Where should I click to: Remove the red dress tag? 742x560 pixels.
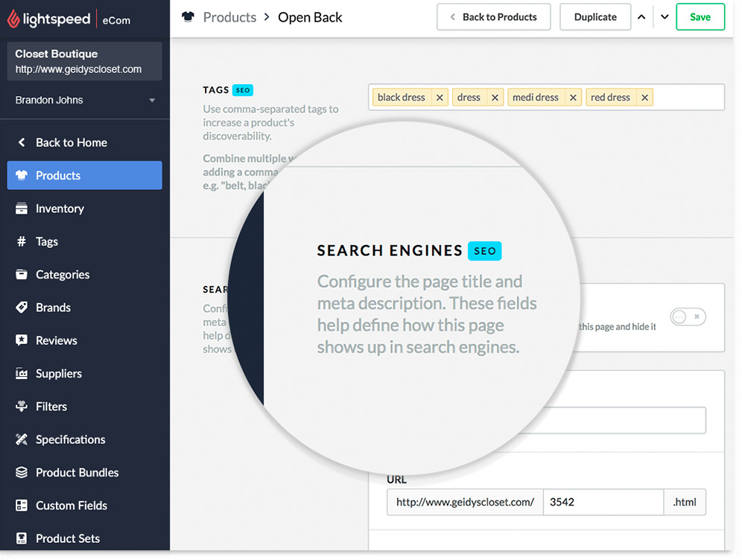tap(644, 98)
